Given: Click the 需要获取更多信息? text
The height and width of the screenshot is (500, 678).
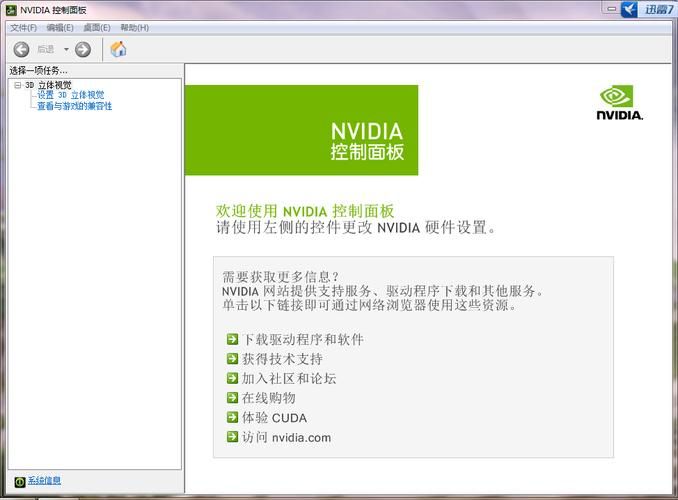Looking at the screenshot, I should coord(280,277).
